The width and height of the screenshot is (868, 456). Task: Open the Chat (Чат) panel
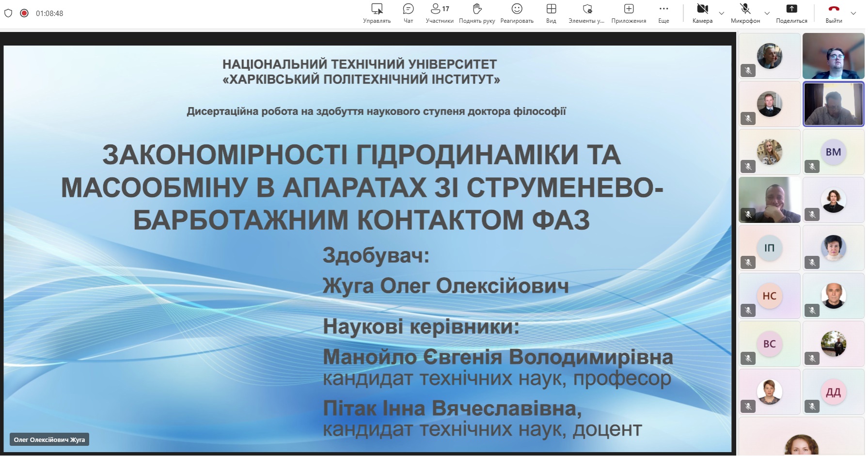(x=408, y=13)
